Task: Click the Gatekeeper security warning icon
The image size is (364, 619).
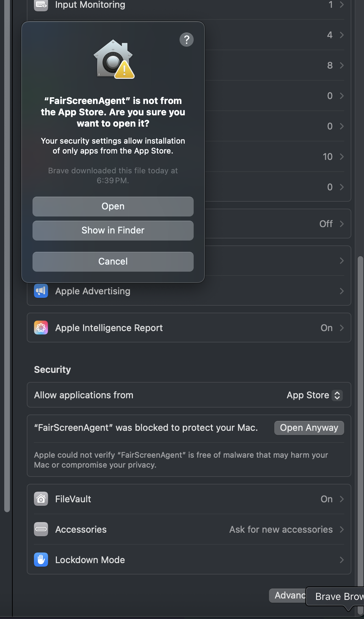Action: click(x=113, y=59)
